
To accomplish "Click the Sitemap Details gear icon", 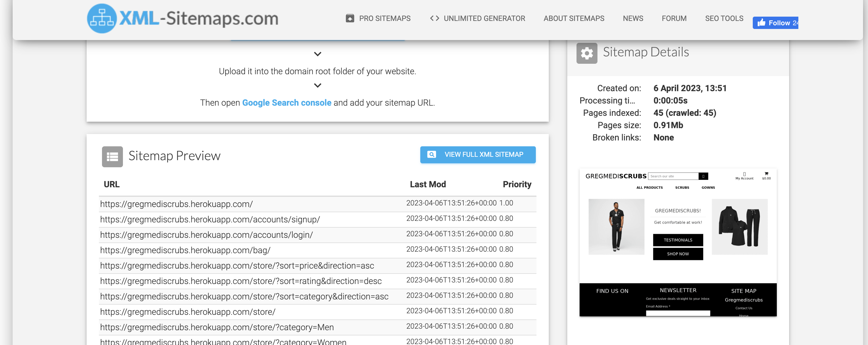I will (x=586, y=53).
